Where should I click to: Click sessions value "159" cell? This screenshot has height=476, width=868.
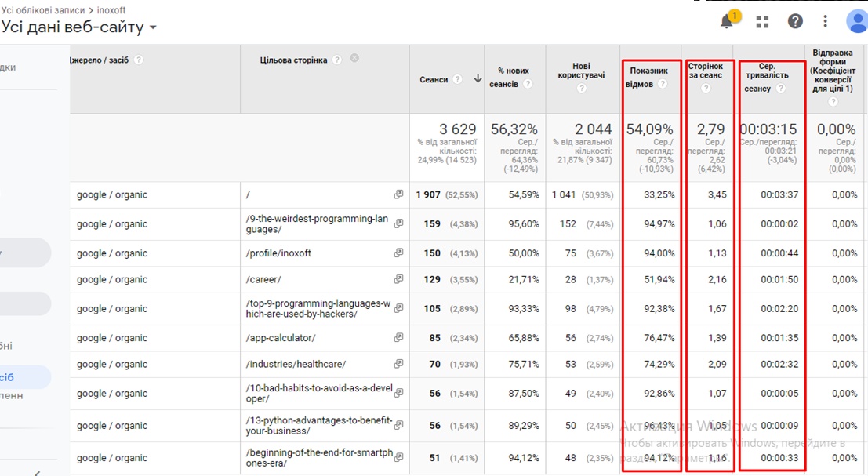click(x=432, y=224)
